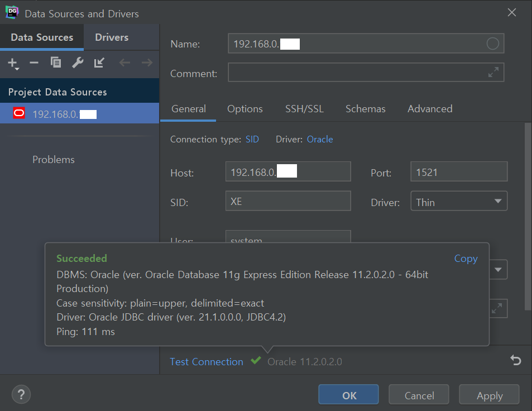The width and height of the screenshot is (532, 411).
Task: Click the vertical scrollbar on the right
Action: [528, 216]
